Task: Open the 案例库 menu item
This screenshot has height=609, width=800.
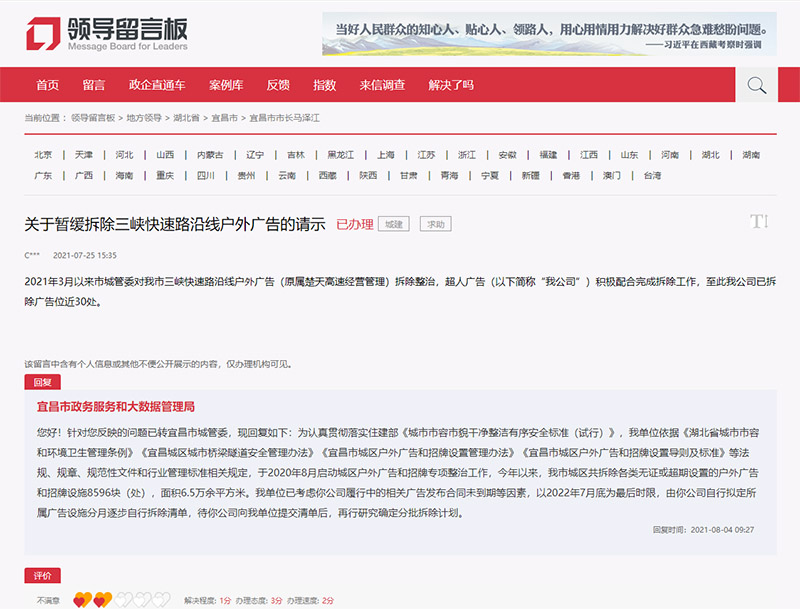Action: (226, 85)
